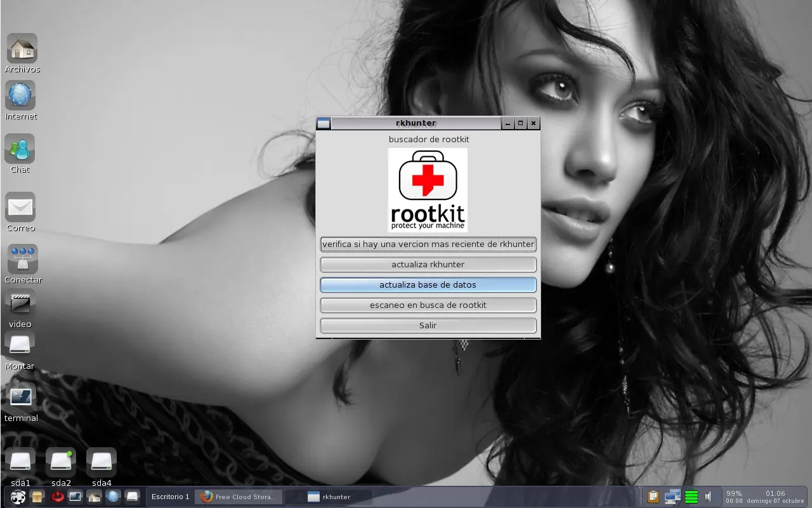Minimize the rkhunter window
The height and width of the screenshot is (508, 812).
(x=507, y=123)
